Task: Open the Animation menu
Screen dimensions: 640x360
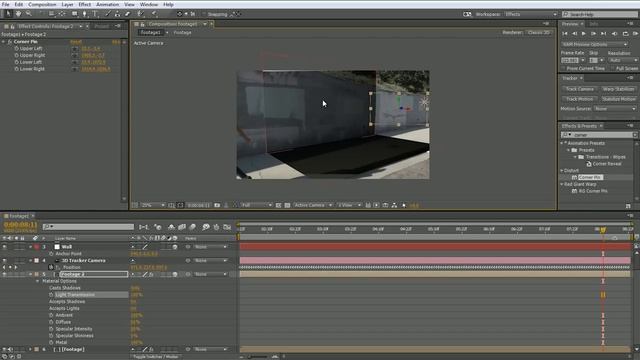Action: point(107,4)
